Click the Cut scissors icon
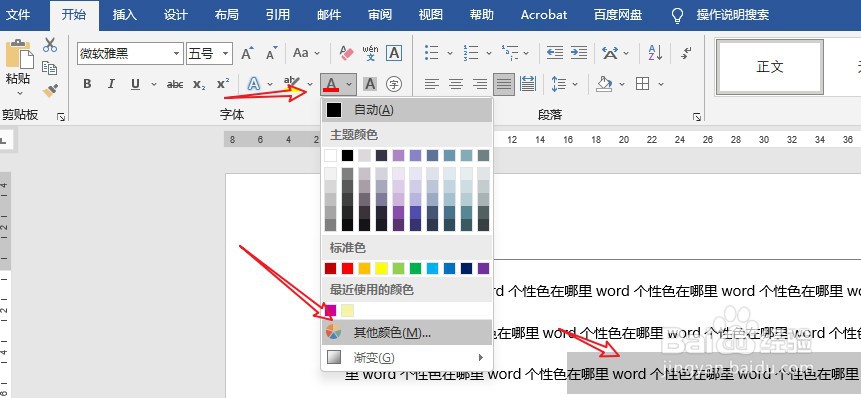861x398 pixels. (x=50, y=45)
